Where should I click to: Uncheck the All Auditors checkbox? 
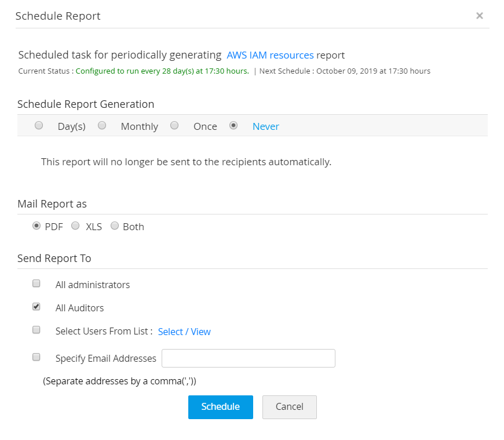point(36,307)
